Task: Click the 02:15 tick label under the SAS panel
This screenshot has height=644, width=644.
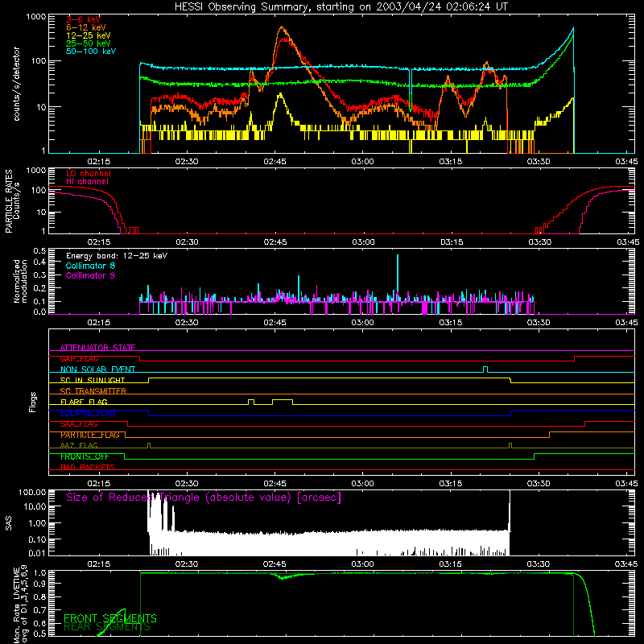Action: click(x=99, y=564)
